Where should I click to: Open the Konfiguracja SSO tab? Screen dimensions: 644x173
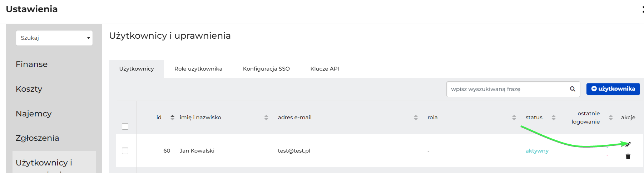[x=266, y=69]
